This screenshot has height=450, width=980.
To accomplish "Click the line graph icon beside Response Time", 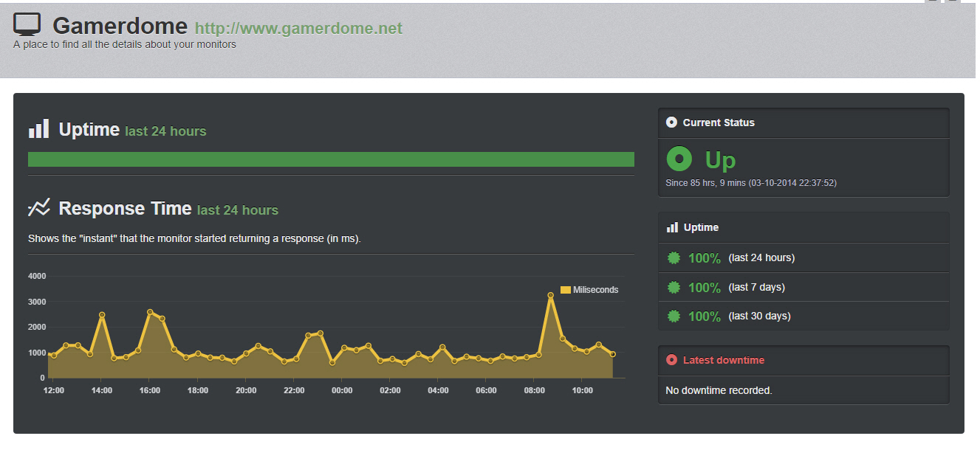I will (x=38, y=208).
